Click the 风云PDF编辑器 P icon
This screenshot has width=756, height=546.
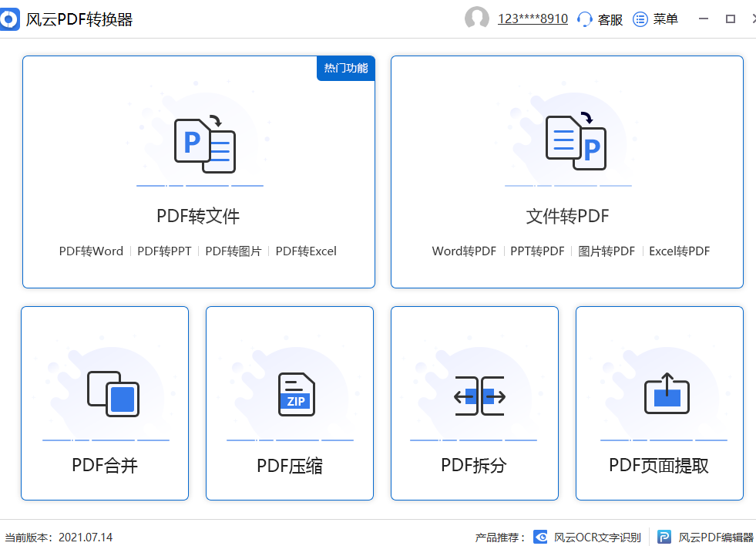pyautogui.click(x=664, y=537)
